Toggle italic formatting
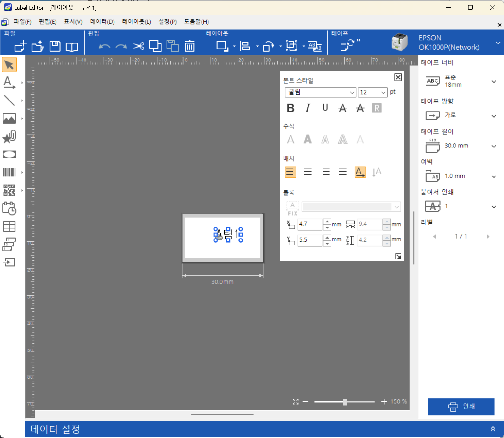504x438 pixels. click(308, 108)
